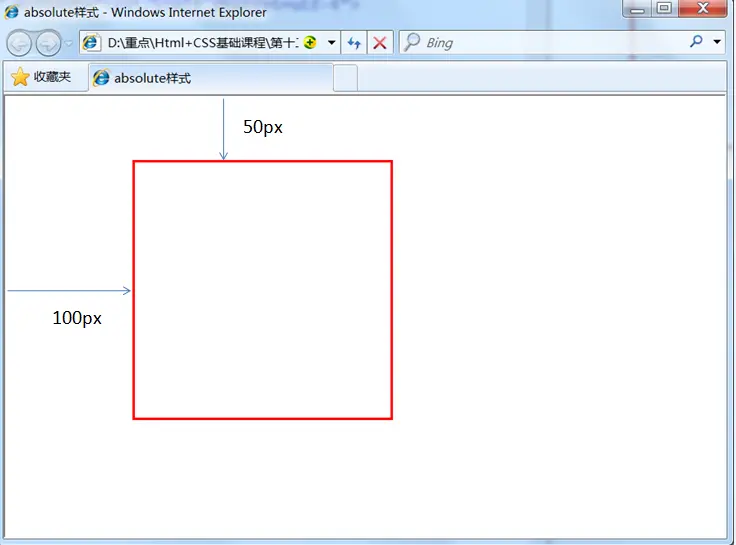The height and width of the screenshot is (545, 736).
Task: Open the recent pages dropdown beside Forward
Action: [69, 43]
